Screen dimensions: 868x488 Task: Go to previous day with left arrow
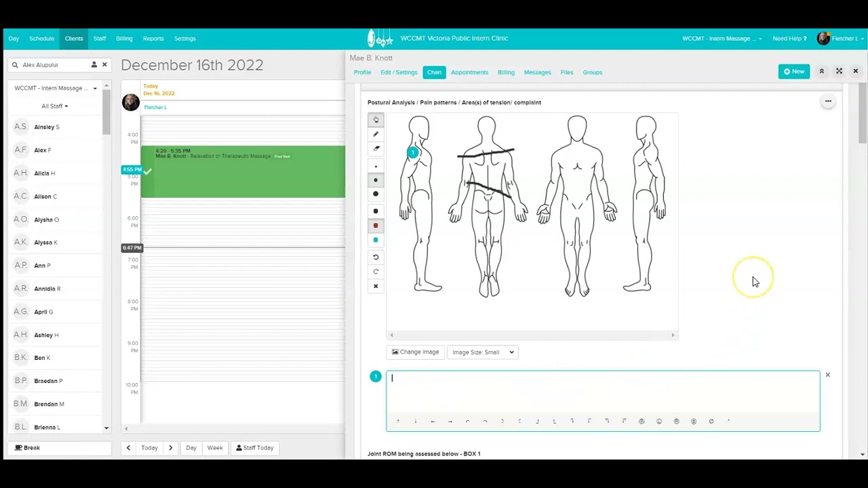click(x=128, y=448)
